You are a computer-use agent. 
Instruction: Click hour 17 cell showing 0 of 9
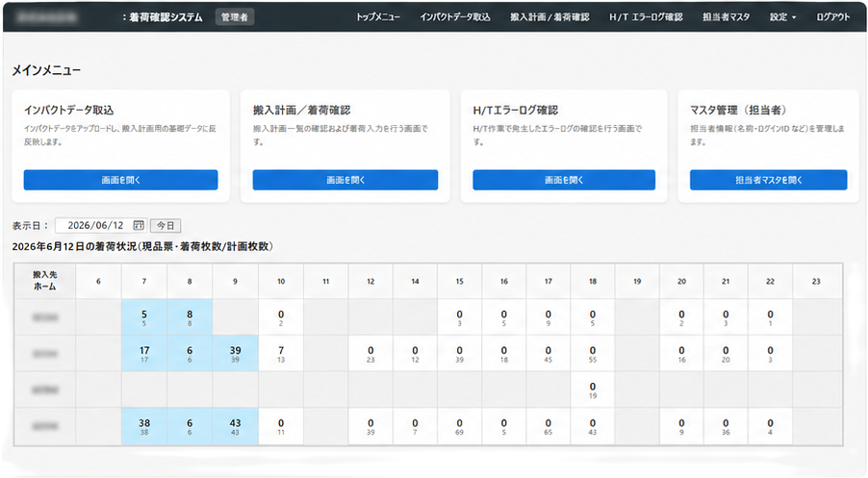pyautogui.click(x=549, y=317)
